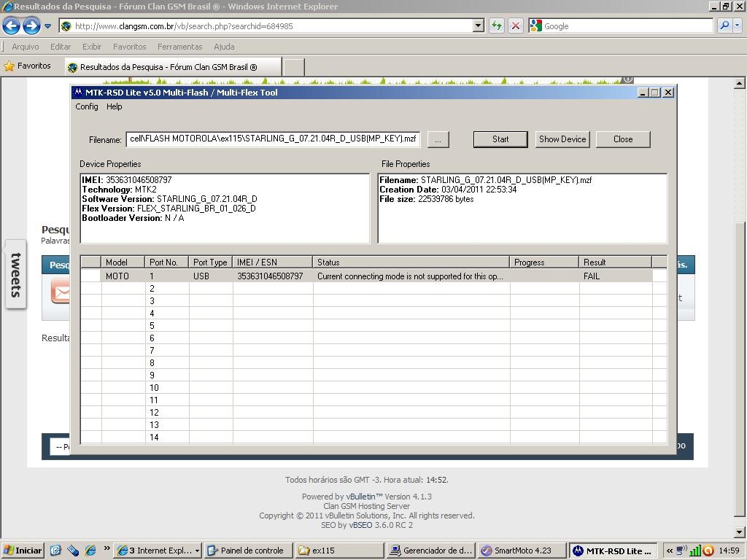The image size is (747, 560).
Task: Go back with the browser Back arrow
Action: tap(12, 26)
